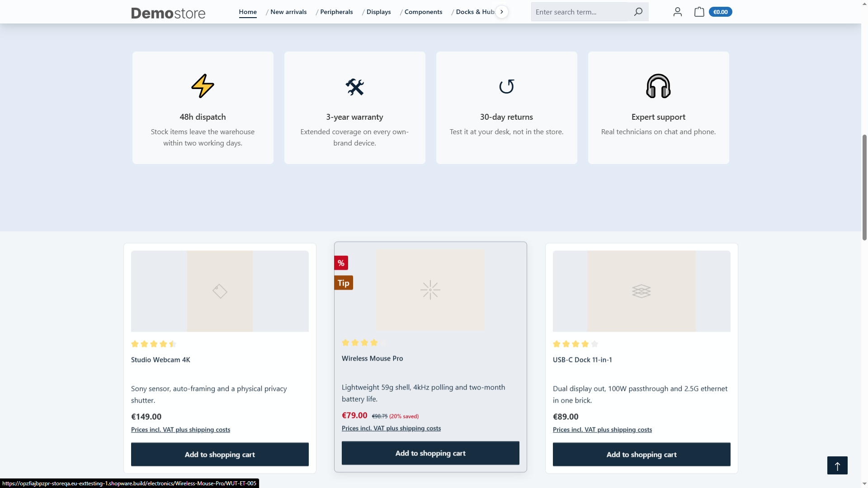The height and width of the screenshot is (488, 868).
Task: Open the Displays category
Action: 378,12
